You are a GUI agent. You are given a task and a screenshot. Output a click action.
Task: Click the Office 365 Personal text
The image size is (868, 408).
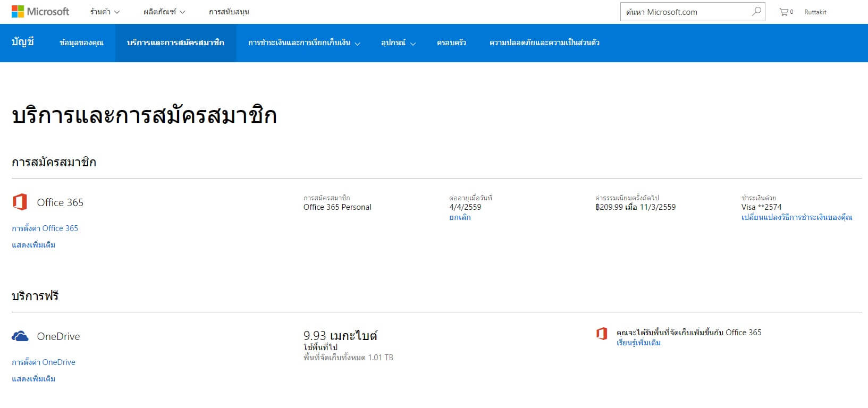click(x=338, y=207)
